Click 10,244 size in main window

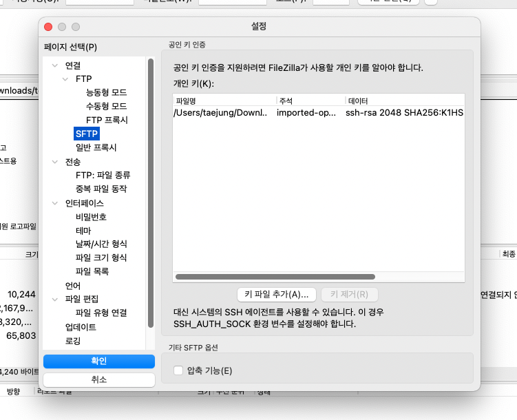(x=21, y=295)
